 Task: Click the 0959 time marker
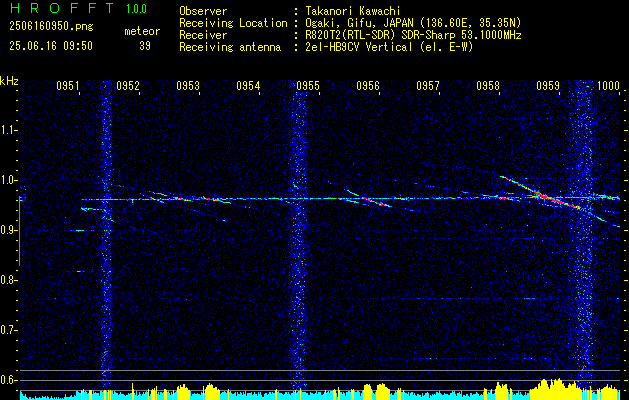tap(548, 85)
